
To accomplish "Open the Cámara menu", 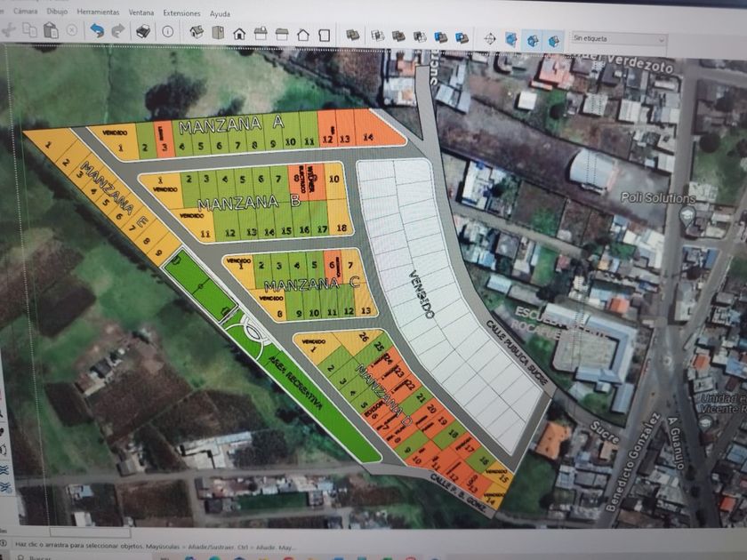I will coord(25,11).
